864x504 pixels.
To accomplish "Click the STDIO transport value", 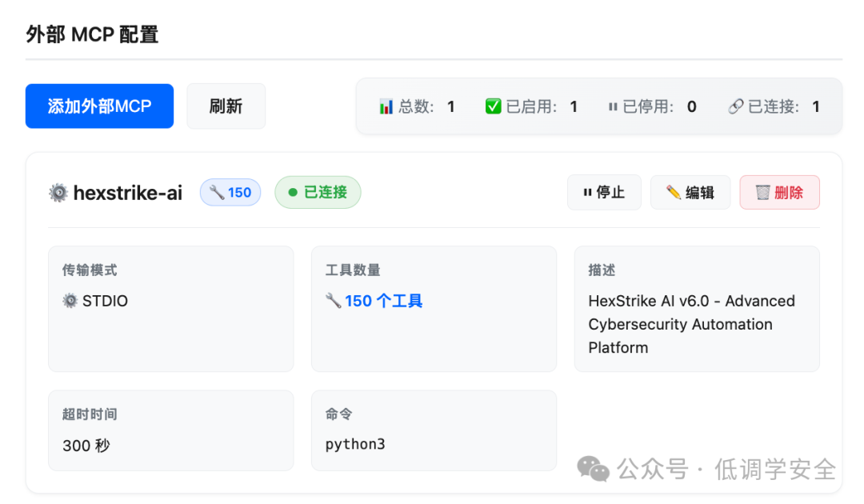I will click(x=105, y=301).
